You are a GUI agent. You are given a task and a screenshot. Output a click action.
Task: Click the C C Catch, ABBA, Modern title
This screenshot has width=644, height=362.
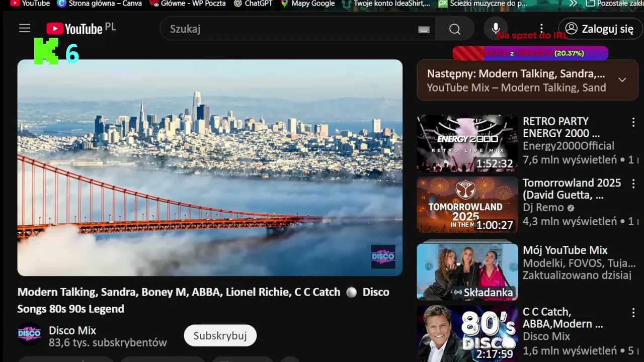point(562,318)
